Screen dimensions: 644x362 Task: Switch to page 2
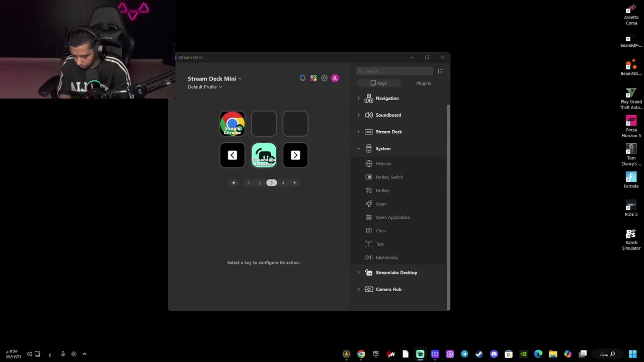click(x=260, y=183)
